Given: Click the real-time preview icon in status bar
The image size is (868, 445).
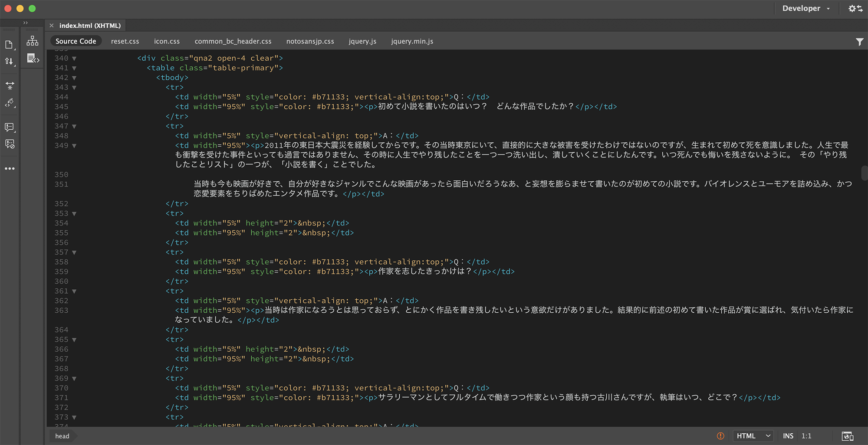Looking at the screenshot, I should coord(847,436).
